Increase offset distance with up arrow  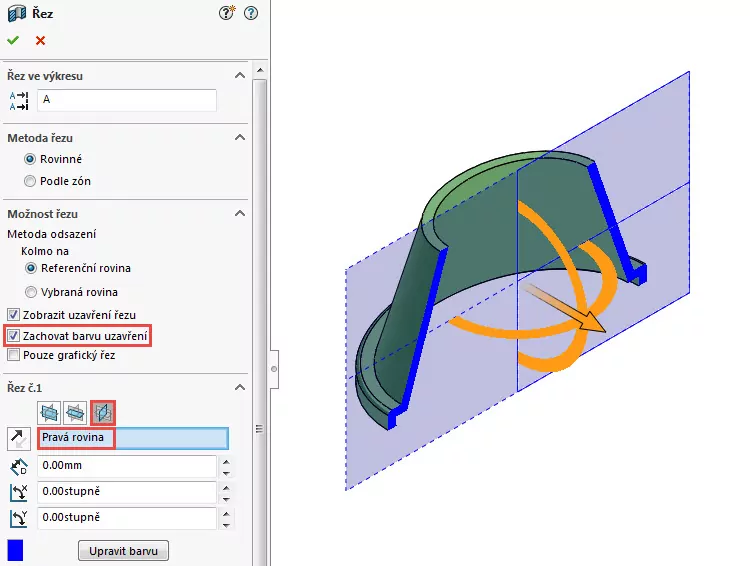tap(226, 462)
